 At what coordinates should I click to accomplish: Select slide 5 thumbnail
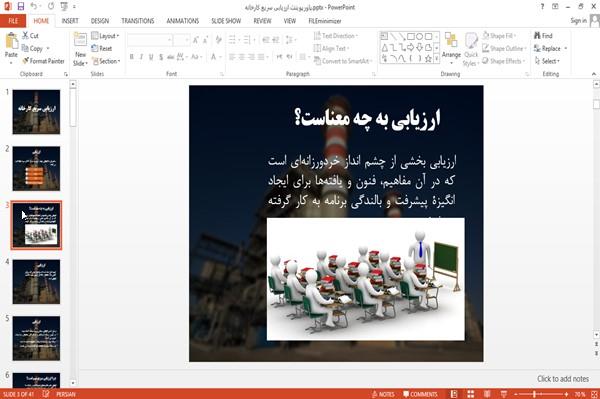[36, 338]
